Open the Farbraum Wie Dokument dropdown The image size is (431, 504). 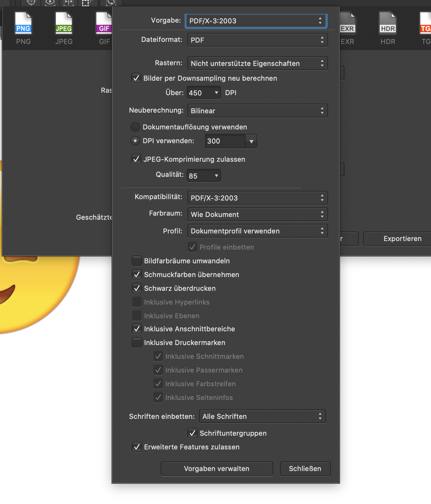[257, 214]
